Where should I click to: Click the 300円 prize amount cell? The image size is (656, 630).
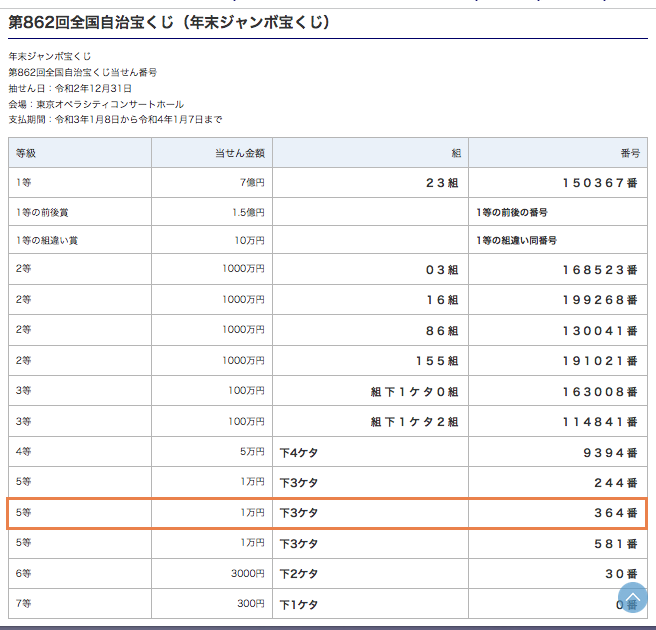click(x=212, y=604)
